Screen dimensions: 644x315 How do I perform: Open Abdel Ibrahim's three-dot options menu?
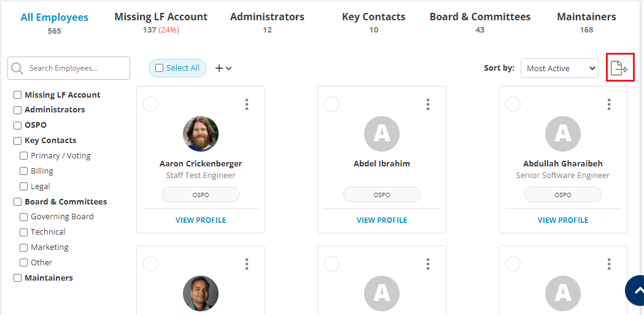(428, 104)
